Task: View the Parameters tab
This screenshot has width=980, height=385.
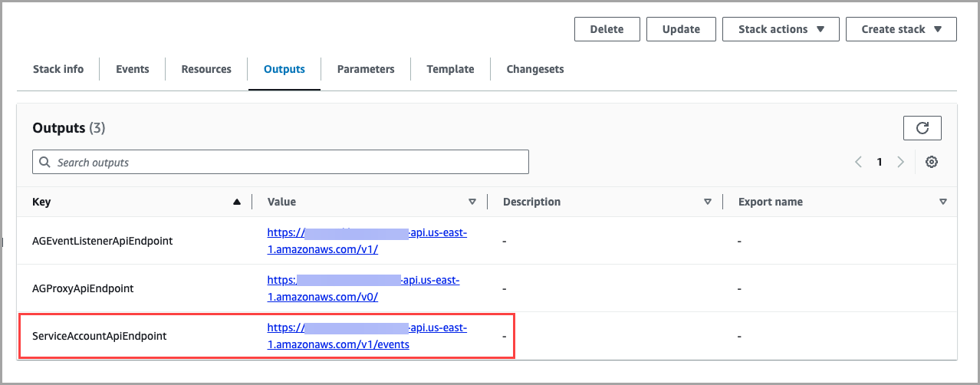Action: (366, 69)
